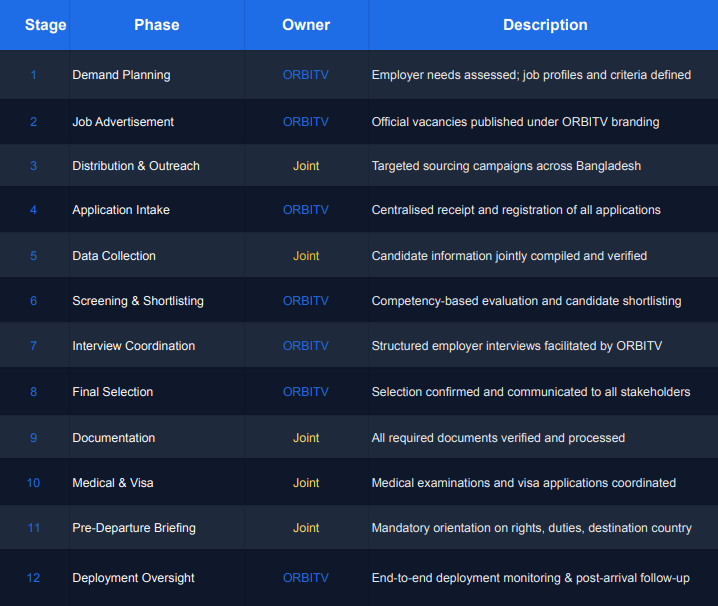Select stage number 2 cell
718x606 pixels.
coord(33,122)
